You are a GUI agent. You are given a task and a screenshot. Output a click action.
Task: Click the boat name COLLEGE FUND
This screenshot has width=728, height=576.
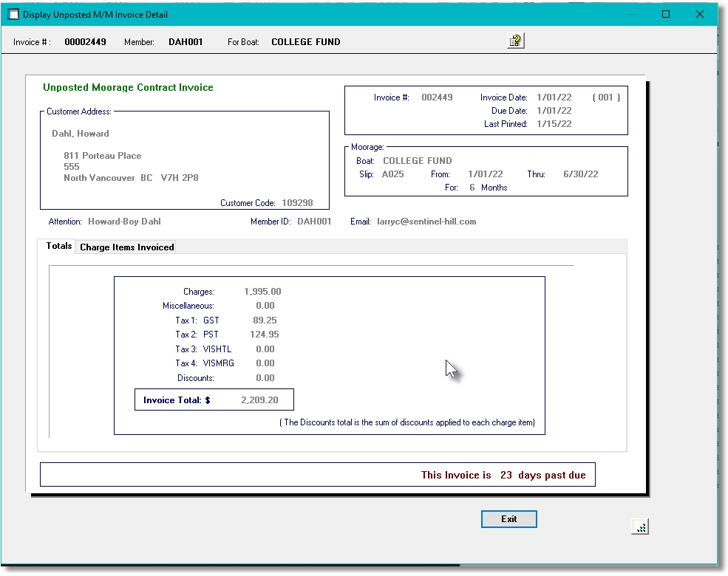[x=417, y=160]
